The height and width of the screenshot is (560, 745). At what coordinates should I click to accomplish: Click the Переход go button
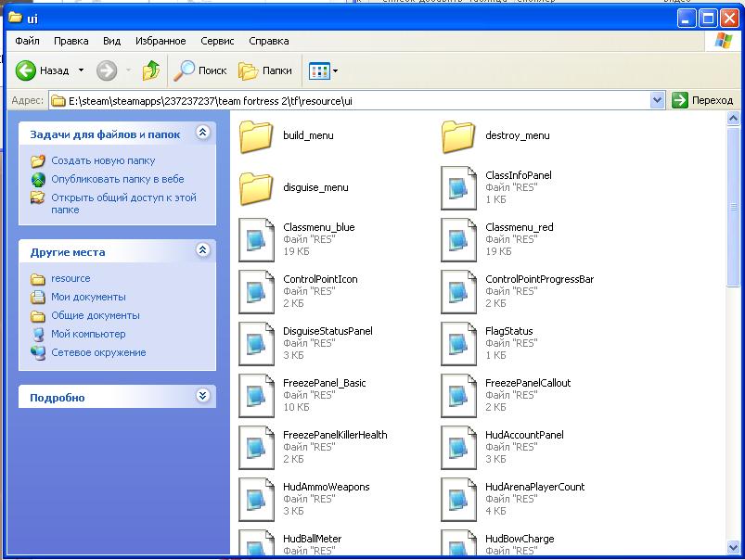(702, 100)
